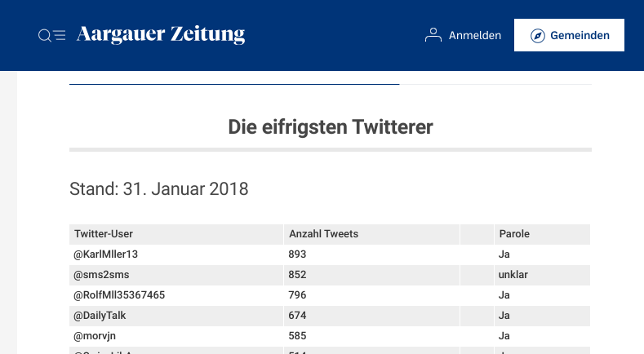Click the compass icon in Gemeinden

click(x=537, y=35)
